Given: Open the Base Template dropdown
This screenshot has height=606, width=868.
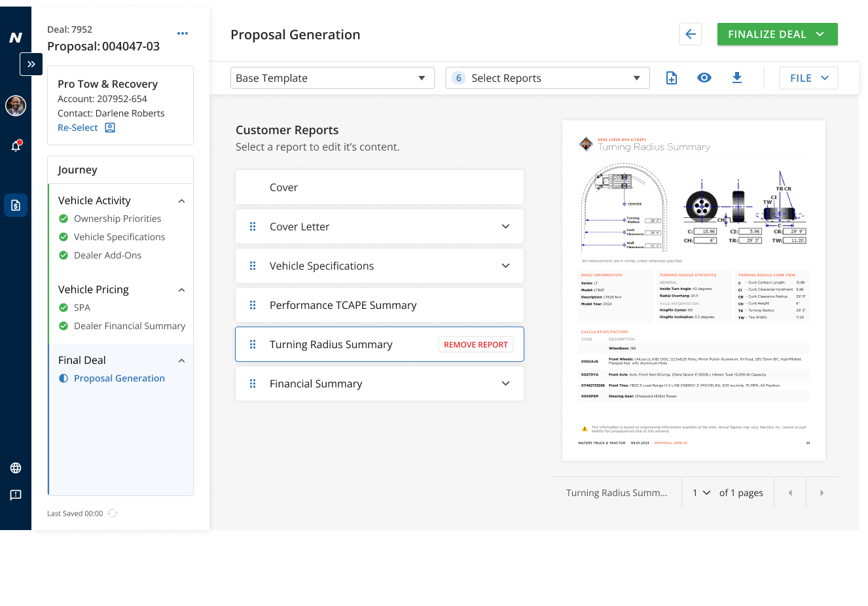Looking at the screenshot, I should (333, 78).
